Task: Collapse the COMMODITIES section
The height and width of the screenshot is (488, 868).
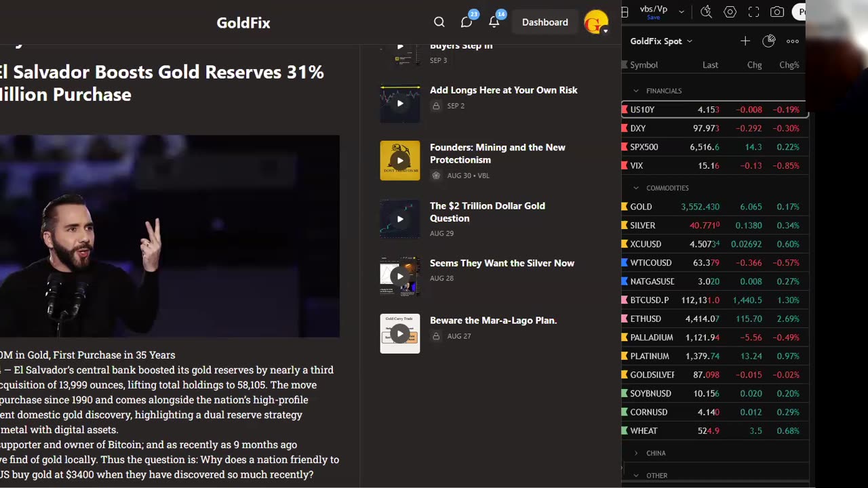Action: pos(636,188)
